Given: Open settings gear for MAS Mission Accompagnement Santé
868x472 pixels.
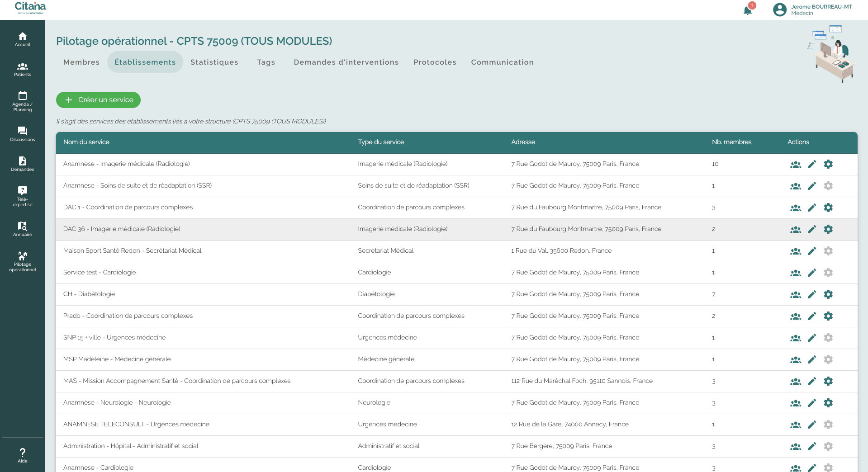Looking at the screenshot, I should tap(828, 381).
